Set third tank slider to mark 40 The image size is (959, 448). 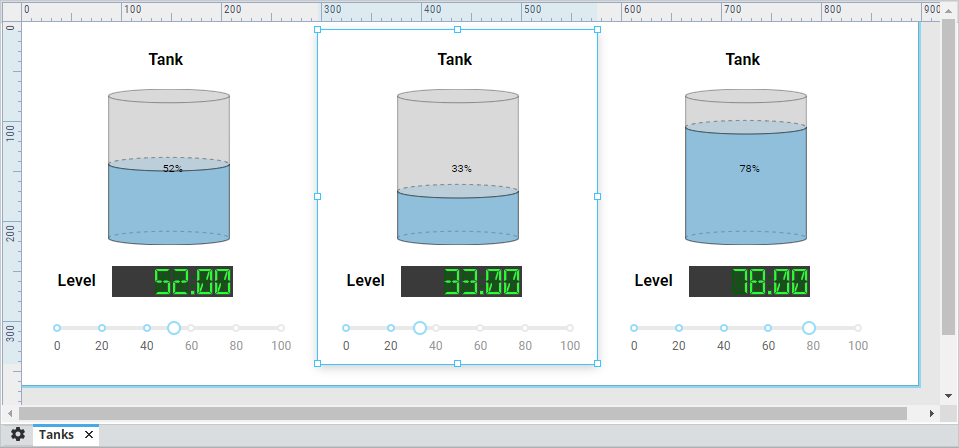pyautogui.click(x=724, y=328)
